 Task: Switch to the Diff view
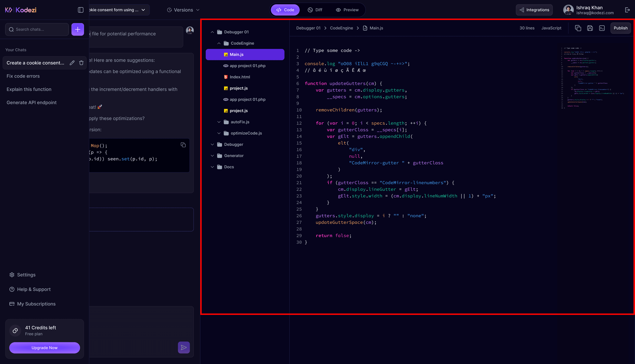coord(315,10)
